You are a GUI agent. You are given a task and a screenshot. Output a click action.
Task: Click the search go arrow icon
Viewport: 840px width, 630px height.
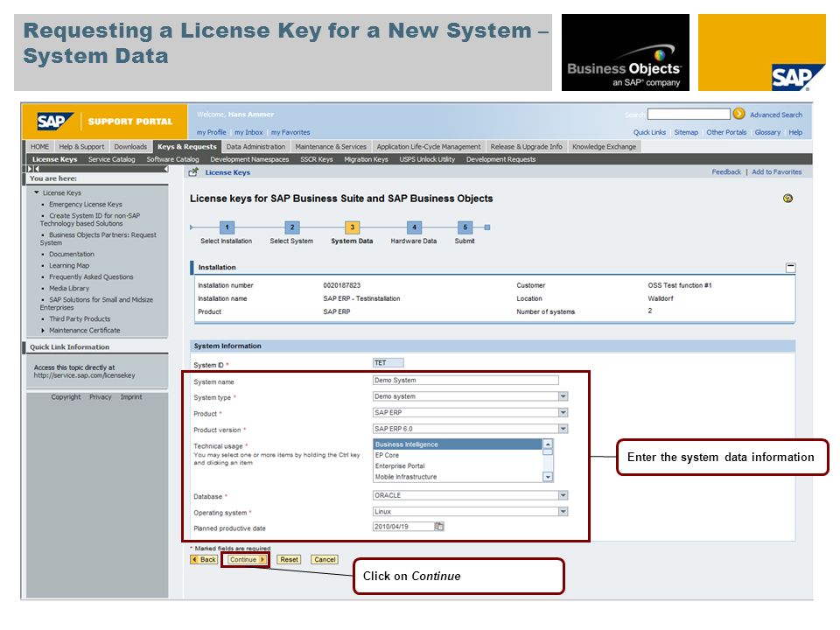click(x=738, y=114)
